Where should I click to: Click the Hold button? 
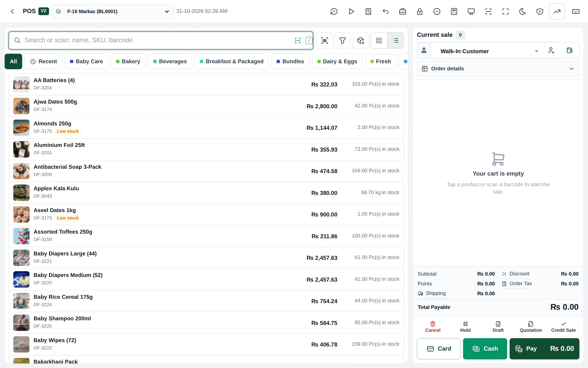(465, 327)
